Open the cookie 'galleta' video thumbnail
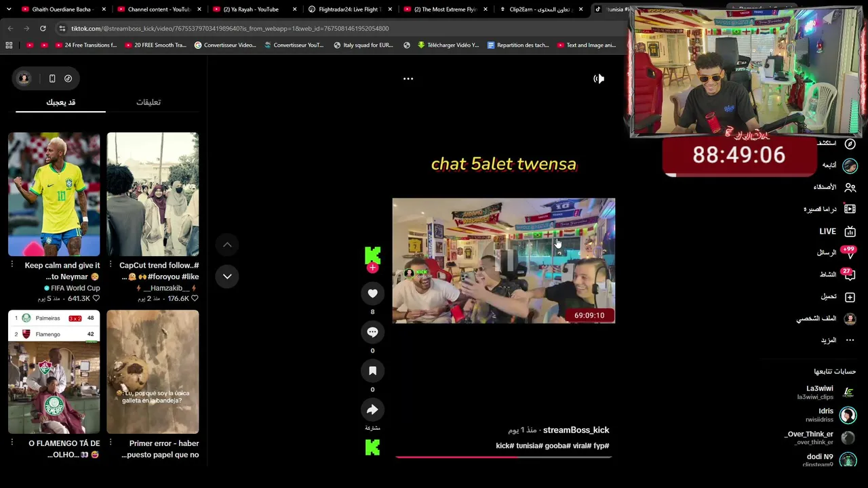This screenshot has height=488, width=868. (x=153, y=372)
